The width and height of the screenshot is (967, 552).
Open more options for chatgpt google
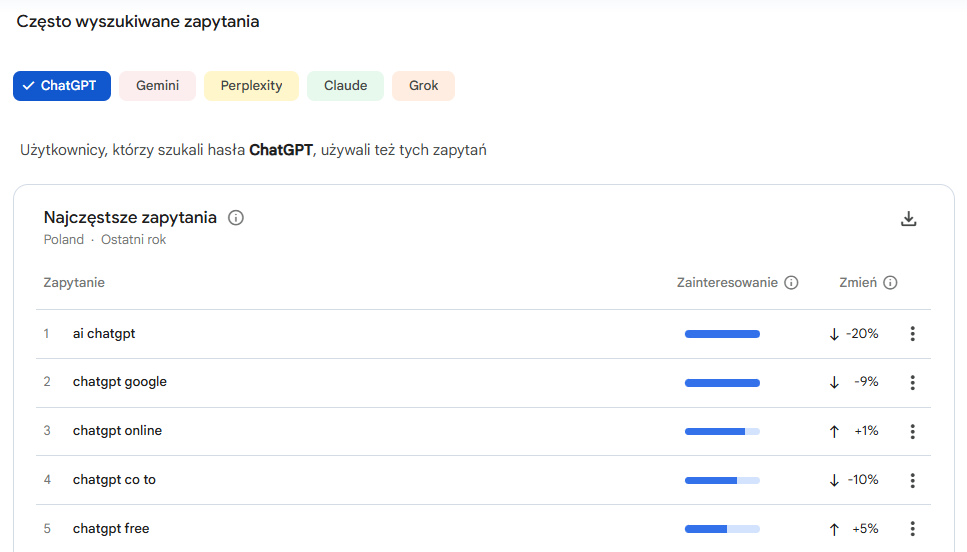[912, 383]
